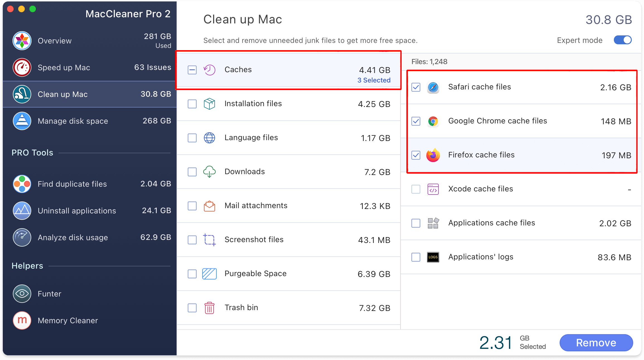Click the Files: 1,248 count label
Image resolution: width=644 pixels, height=360 pixels.
(x=429, y=62)
